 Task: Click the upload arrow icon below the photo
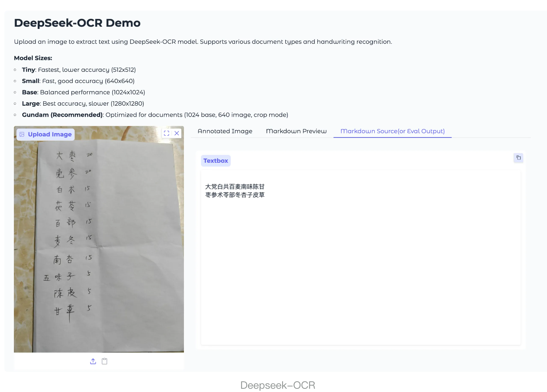point(93,361)
